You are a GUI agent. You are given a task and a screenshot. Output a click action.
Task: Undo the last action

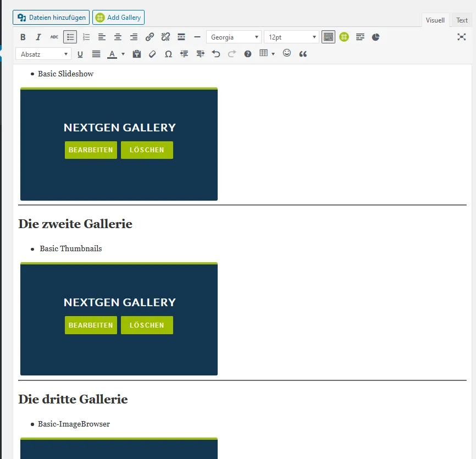click(x=216, y=54)
